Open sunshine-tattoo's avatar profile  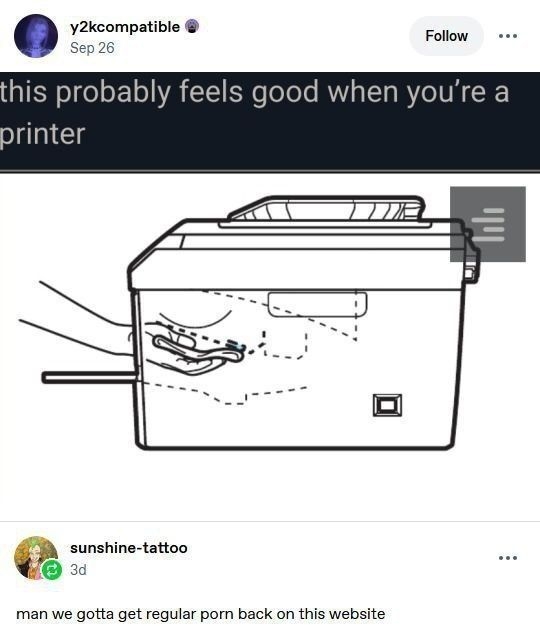tap(36, 558)
